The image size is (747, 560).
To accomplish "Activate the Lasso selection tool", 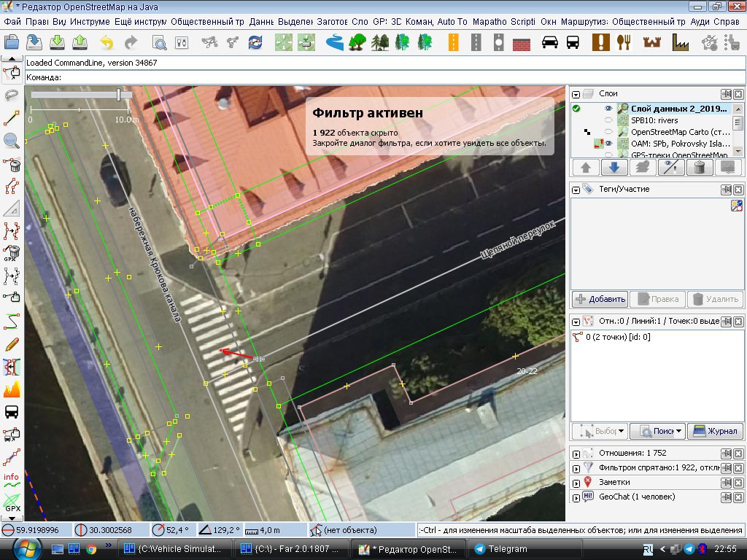I will (12, 96).
